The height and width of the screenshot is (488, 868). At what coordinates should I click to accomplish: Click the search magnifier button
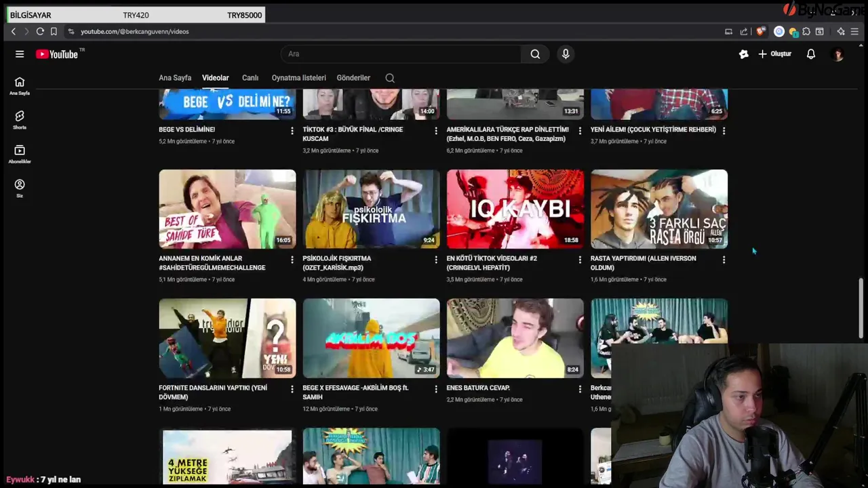pyautogui.click(x=535, y=54)
